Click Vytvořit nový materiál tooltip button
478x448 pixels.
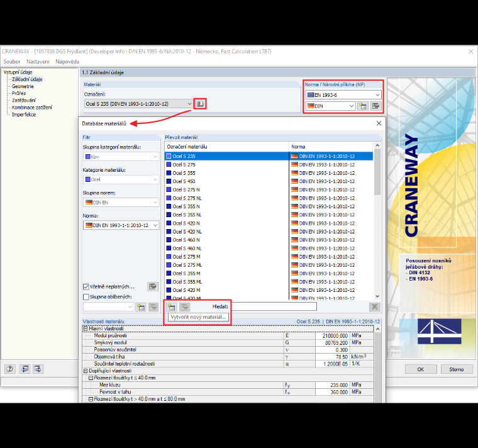pos(198,317)
